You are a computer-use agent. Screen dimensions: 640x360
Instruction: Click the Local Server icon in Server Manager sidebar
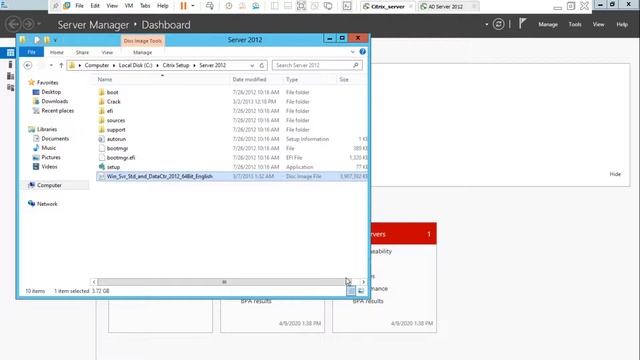coord(10,64)
